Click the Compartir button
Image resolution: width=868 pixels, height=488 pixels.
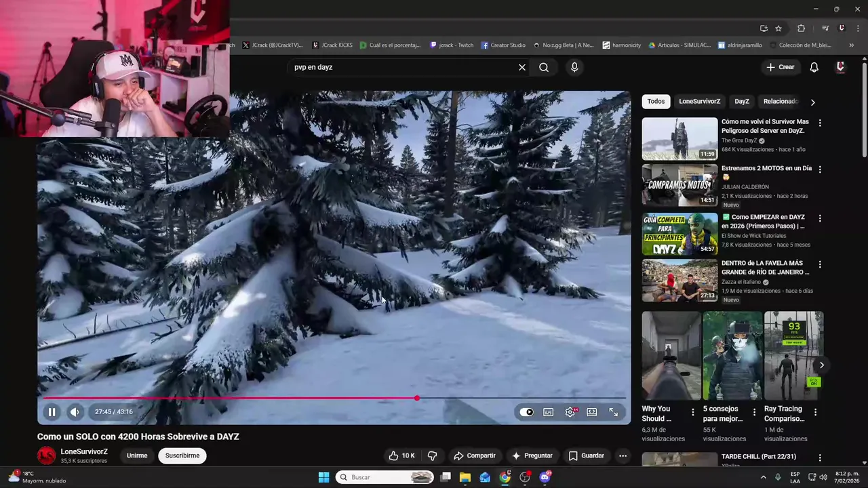click(x=475, y=456)
